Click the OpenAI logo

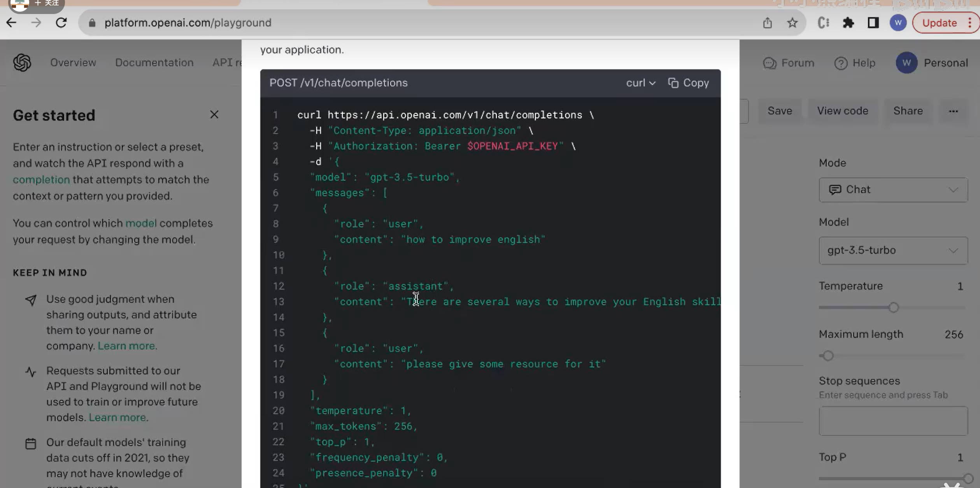pyautogui.click(x=22, y=63)
